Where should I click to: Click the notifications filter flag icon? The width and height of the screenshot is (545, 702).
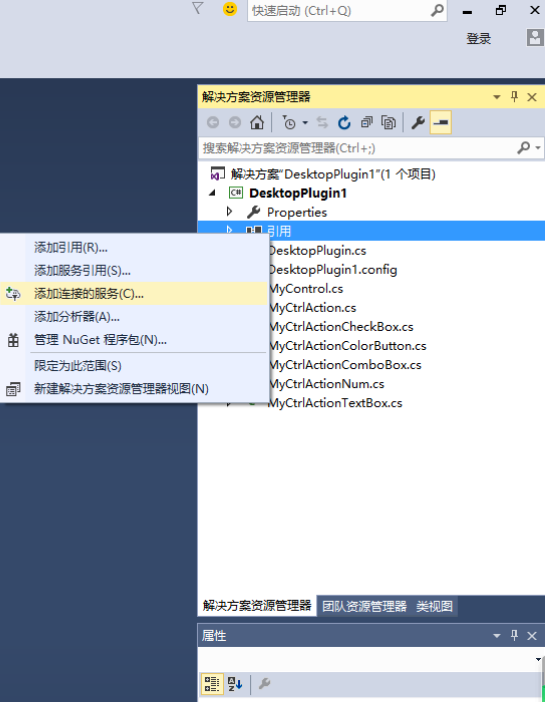pyautogui.click(x=197, y=8)
